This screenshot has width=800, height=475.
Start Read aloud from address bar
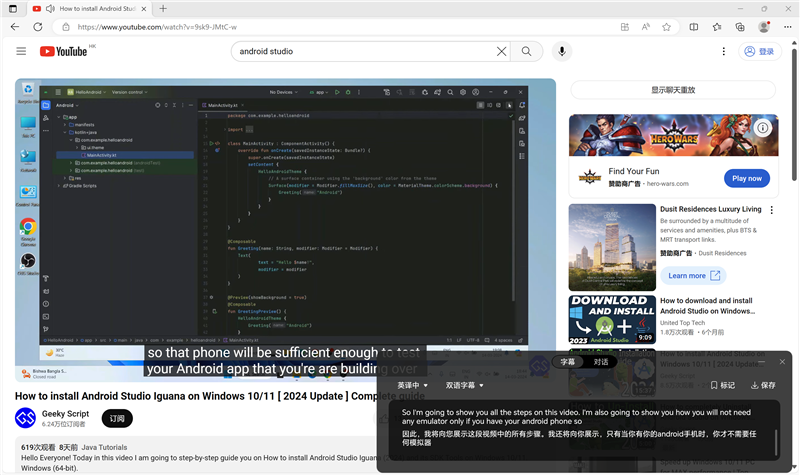tap(645, 27)
